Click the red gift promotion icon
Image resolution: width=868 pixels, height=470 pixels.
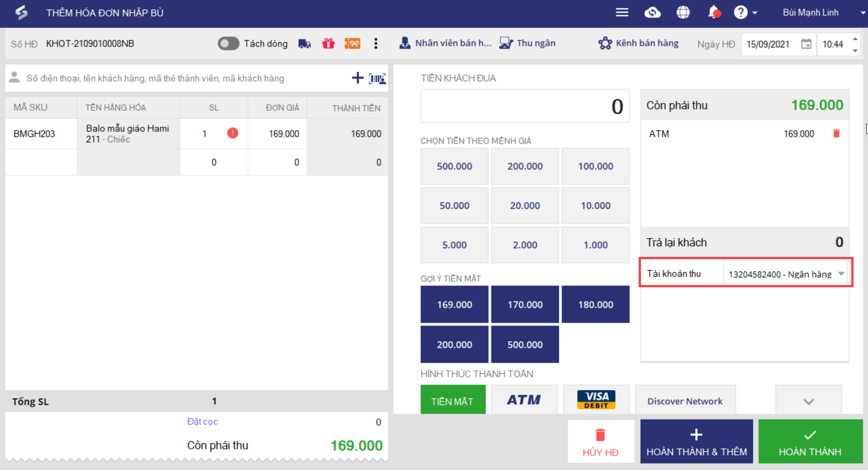(328, 43)
